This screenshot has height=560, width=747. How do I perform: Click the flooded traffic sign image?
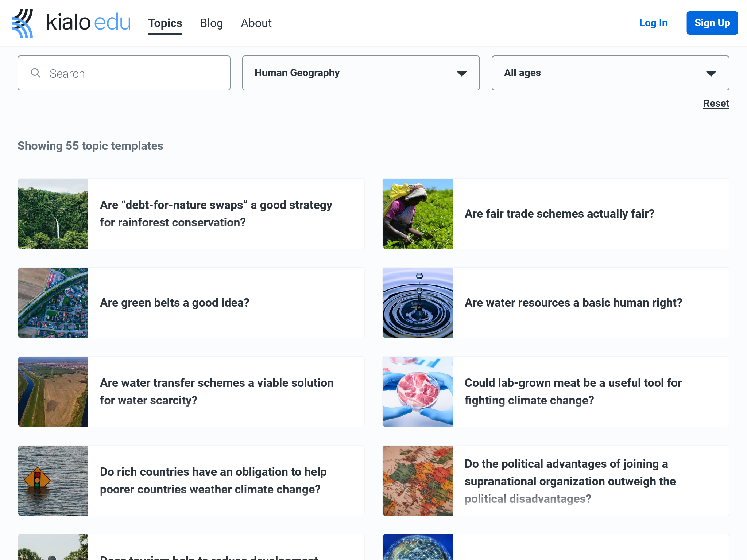[x=53, y=481]
